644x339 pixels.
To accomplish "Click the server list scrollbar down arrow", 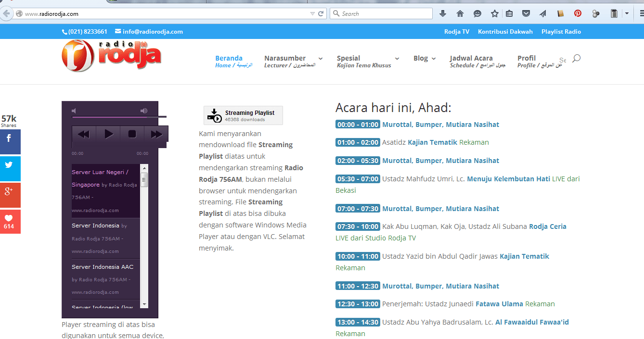I will coord(144,304).
